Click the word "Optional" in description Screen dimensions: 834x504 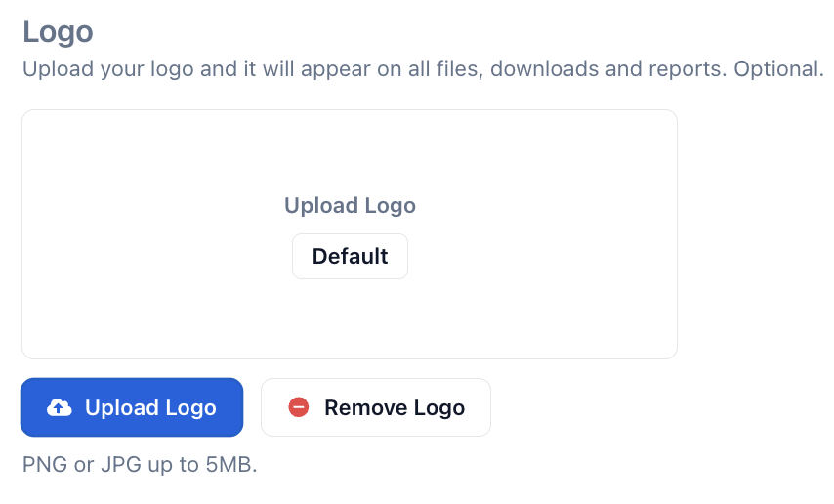pos(778,70)
